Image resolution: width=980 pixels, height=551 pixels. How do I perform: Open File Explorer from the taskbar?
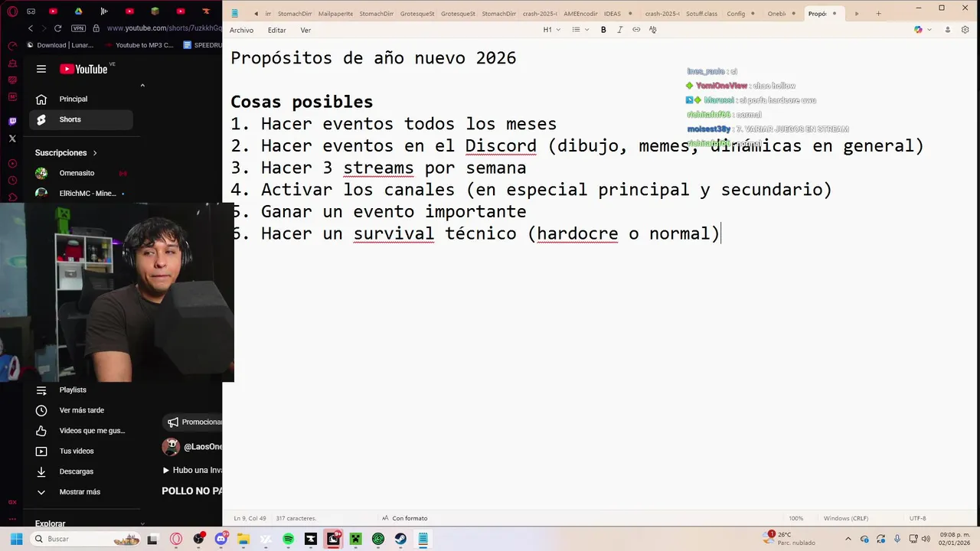pyautogui.click(x=243, y=539)
